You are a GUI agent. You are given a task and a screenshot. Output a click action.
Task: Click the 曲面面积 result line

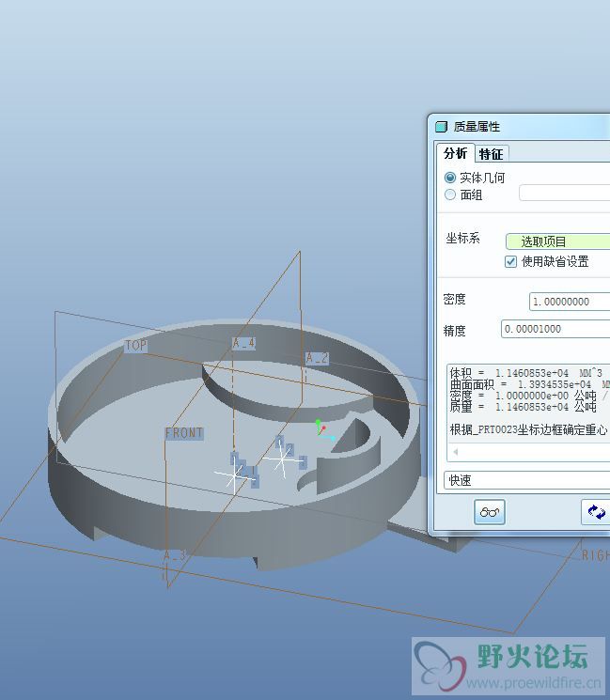pos(529,384)
